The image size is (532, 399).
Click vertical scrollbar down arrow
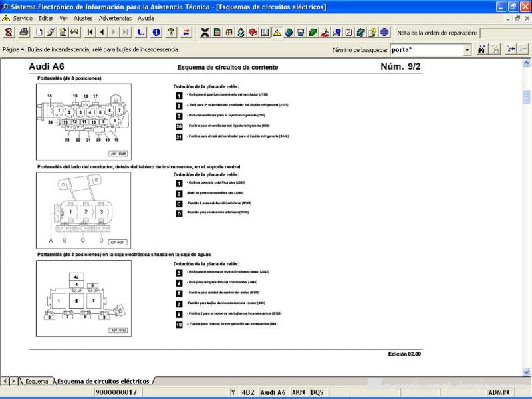coord(527,372)
